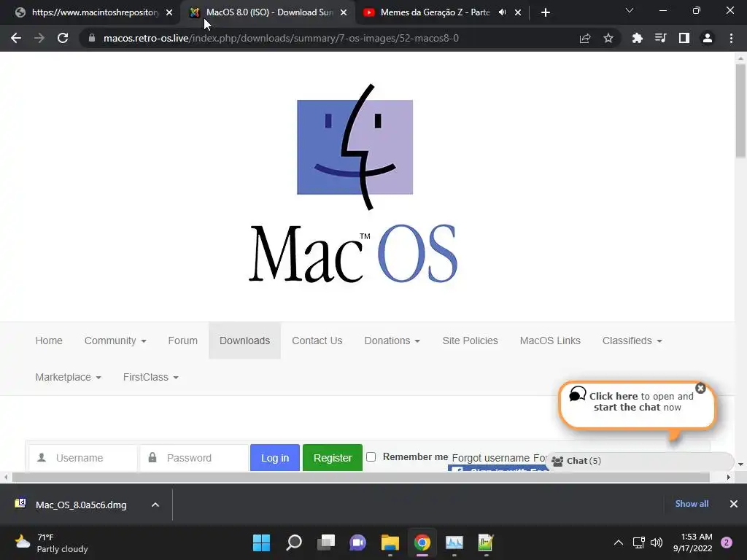Open the clock showing 1:53 AM
Viewport: 747px width, 560px height.
click(693, 542)
